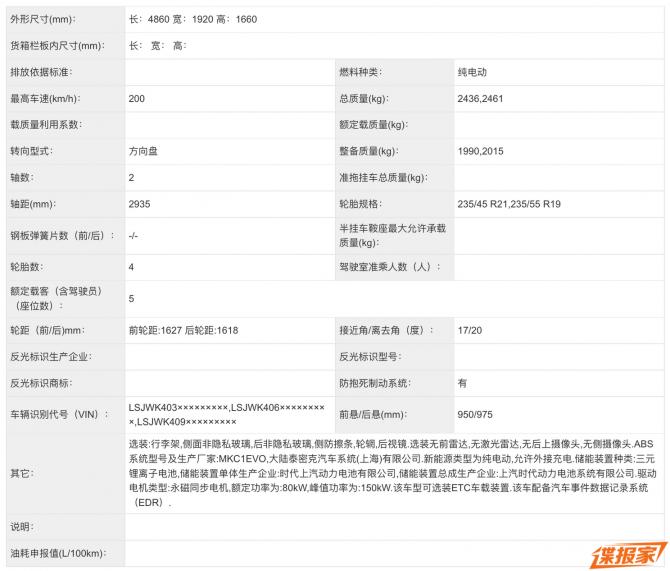The width and height of the screenshot is (670, 571).
Task: Click the 轮距 value 前轮距:1627 后轮距:1618
Action: (x=183, y=329)
